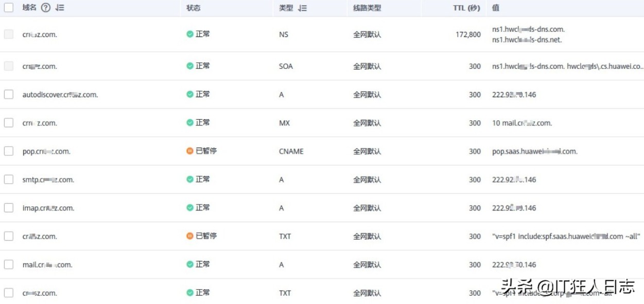644x304 pixels.
Task: Click the help icon next to 域名
Action: [45, 8]
